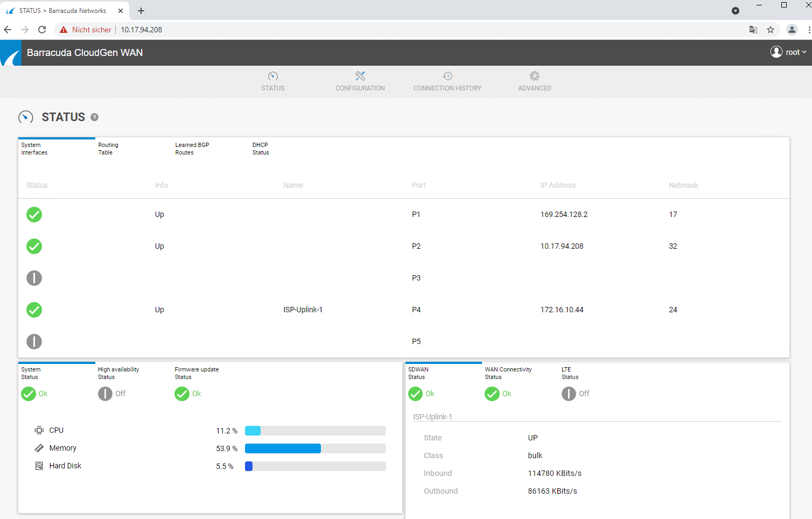This screenshot has width=812, height=519.
Task: Click the Barracuda CloudGen WAN title
Action: (x=85, y=53)
